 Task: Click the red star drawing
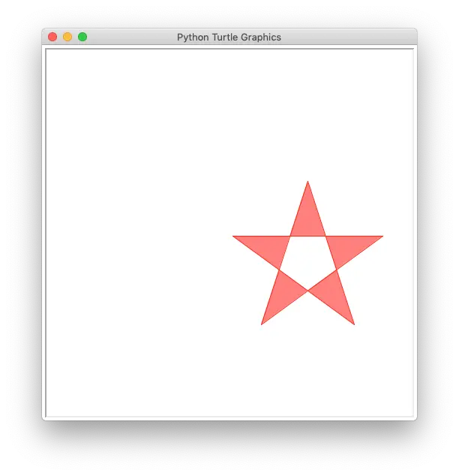307,253
